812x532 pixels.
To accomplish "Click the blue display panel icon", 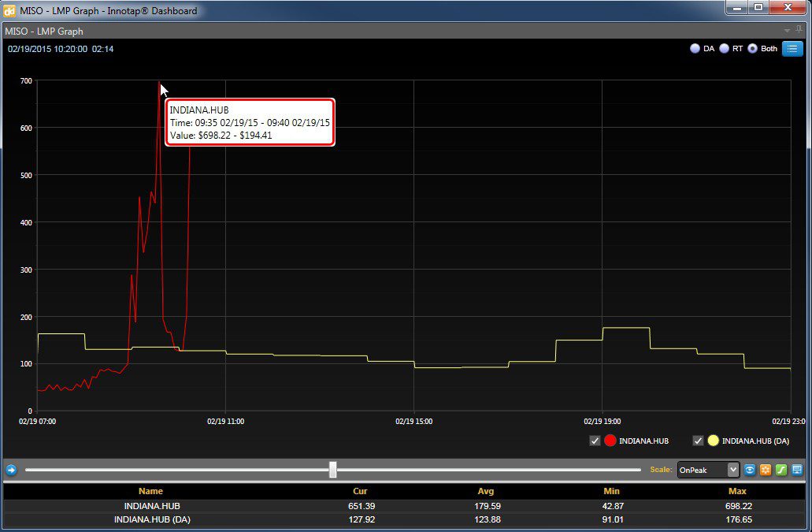I will pyautogui.click(x=797, y=470).
